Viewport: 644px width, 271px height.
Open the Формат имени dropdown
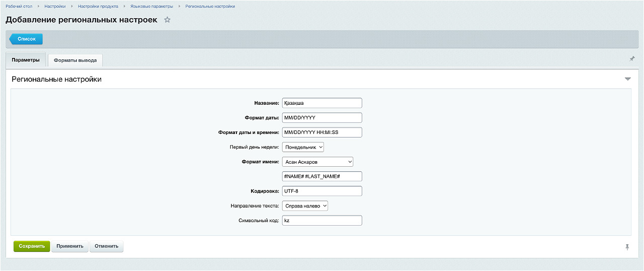point(317,162)
